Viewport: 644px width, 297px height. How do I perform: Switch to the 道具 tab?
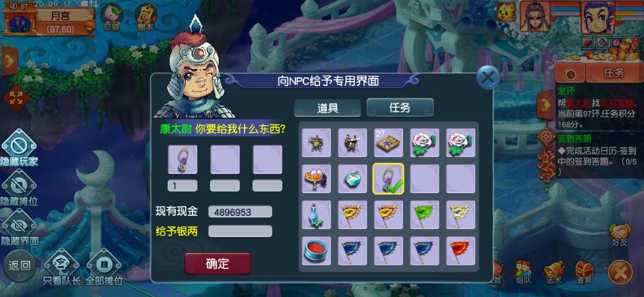pyautogui.click(x=328, y=108)
